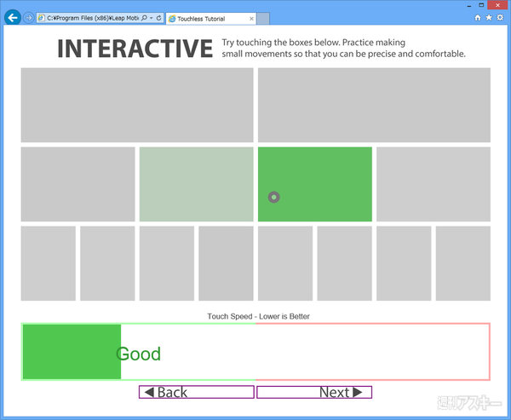Go to the browser home page icon
This screenshot has height=420, width=511.
click(478, 18)
